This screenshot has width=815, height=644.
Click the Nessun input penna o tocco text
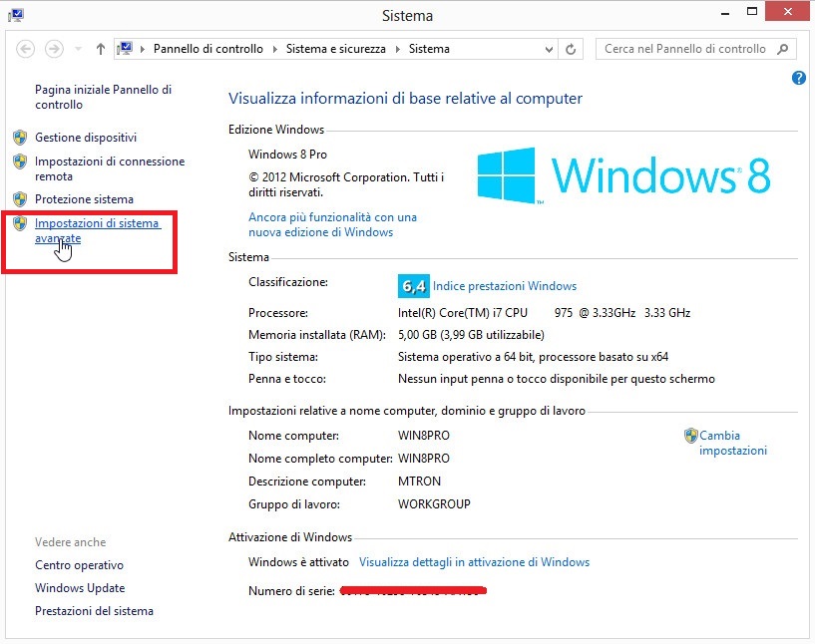[x=557, y=379]
